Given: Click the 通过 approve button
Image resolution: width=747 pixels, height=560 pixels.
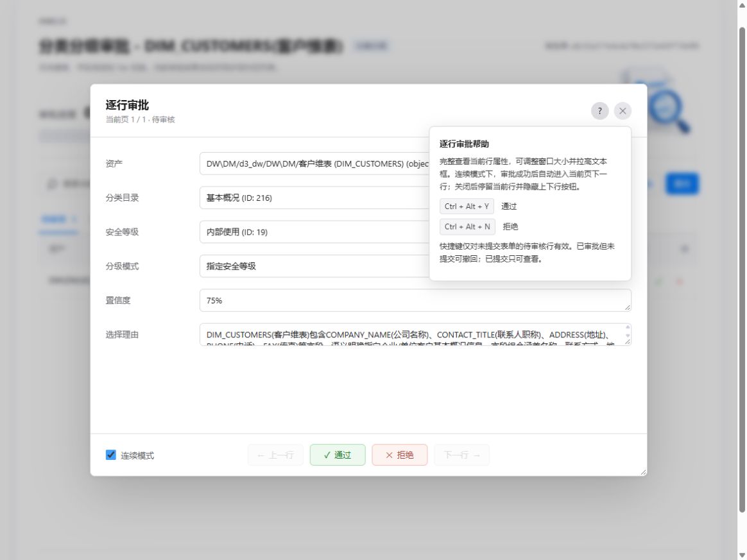Looking at the screenshot, I should coord(338,455).
